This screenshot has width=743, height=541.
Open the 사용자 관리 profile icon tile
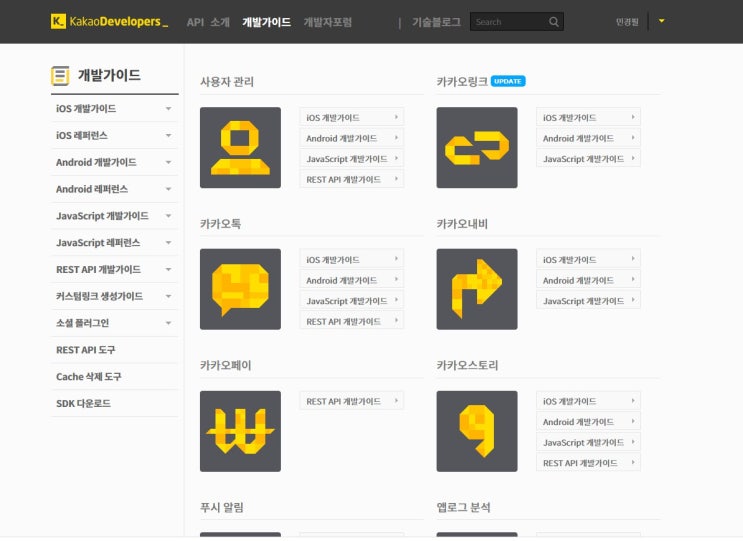[x=240, y=147]
